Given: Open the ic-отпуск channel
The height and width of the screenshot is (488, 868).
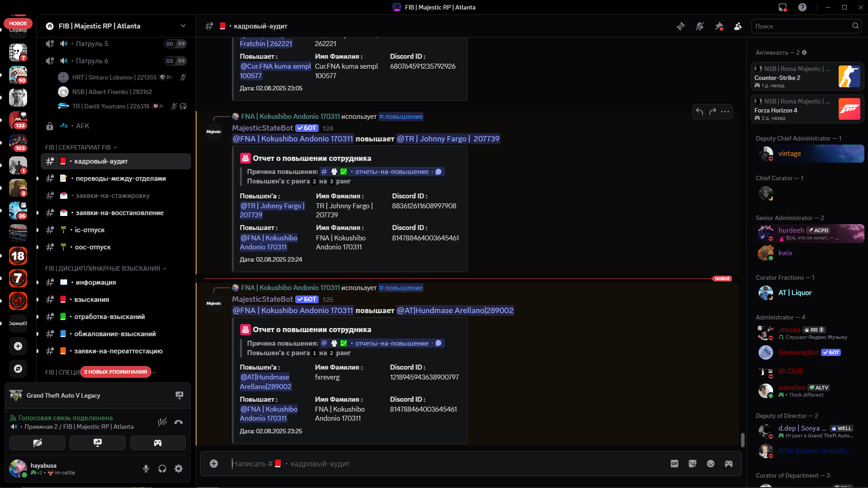Looking at the screenshot, I should [x=116, y=230].
